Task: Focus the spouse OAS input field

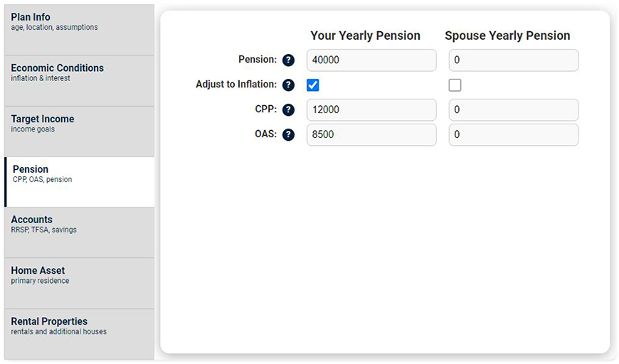Action: point(514,135)
